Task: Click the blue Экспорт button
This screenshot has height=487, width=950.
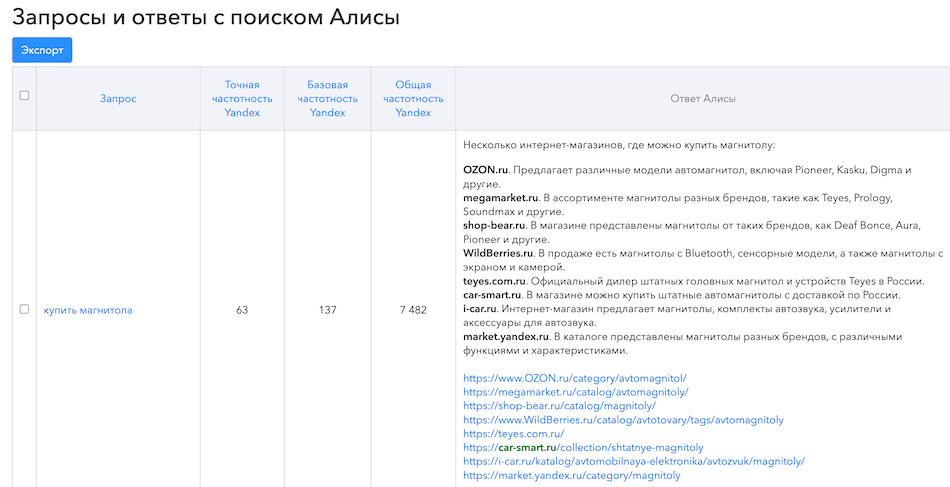Action: pyautogui.click(x=42, y=50)
